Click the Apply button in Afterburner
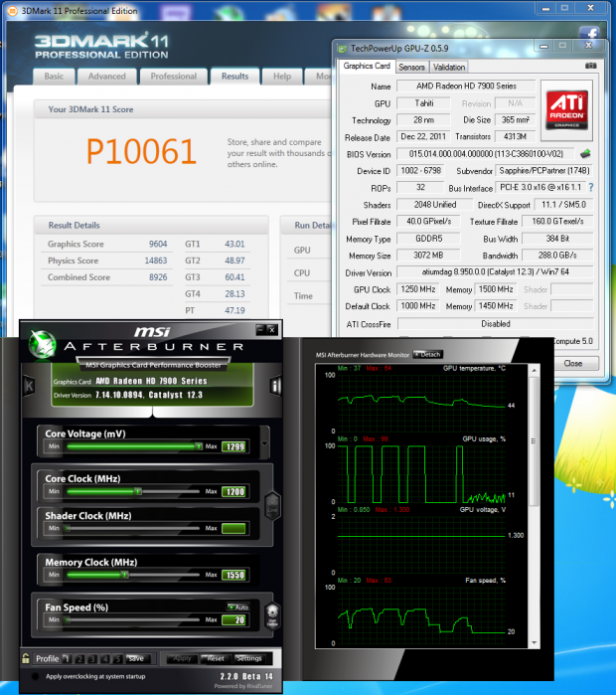616x695 pixels. (182, 658)
